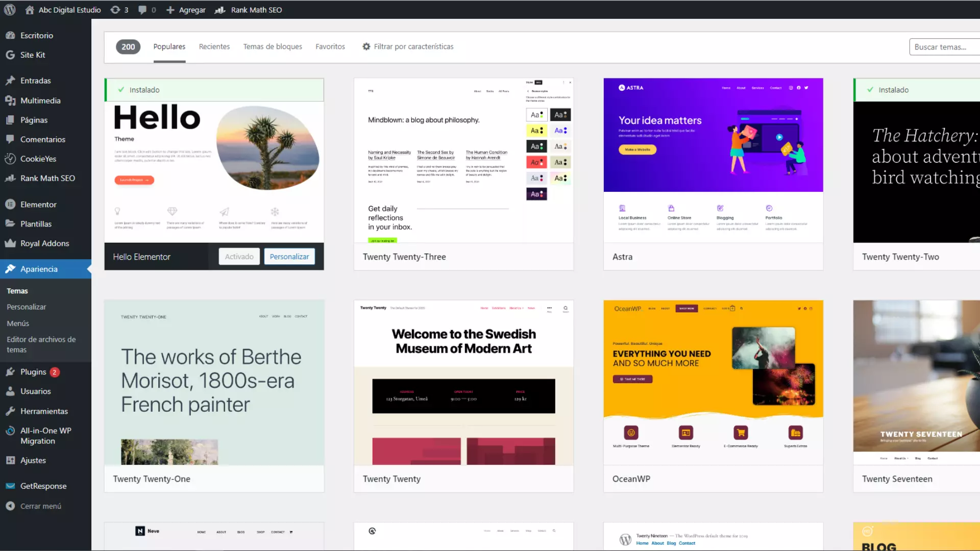Click the Comentarios speech bubble icon
980x551 pixels.
coord(10,139)
